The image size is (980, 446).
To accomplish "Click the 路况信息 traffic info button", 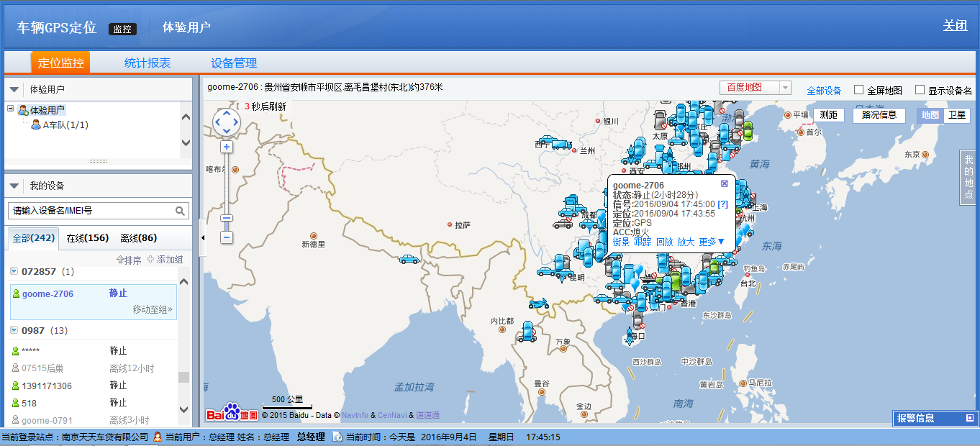I will (879, 115).
